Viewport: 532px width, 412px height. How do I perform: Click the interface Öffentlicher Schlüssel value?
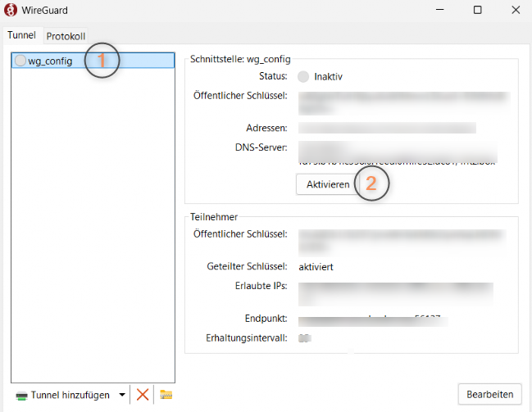[402, 102]
